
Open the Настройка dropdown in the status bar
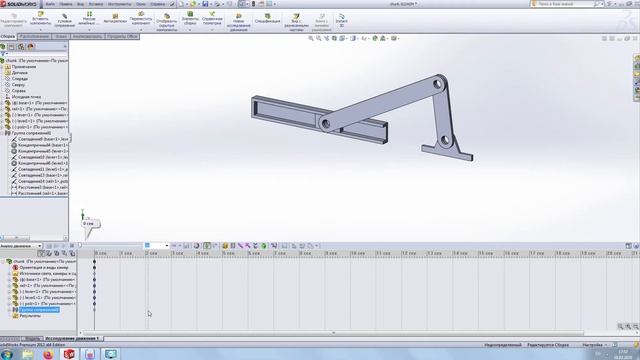click(x=595, y=345)
